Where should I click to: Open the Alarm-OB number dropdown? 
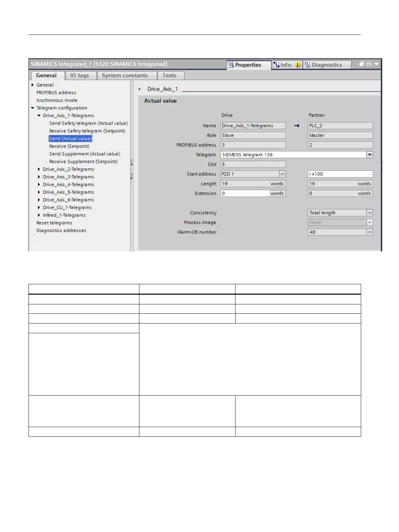pos(370,232)
